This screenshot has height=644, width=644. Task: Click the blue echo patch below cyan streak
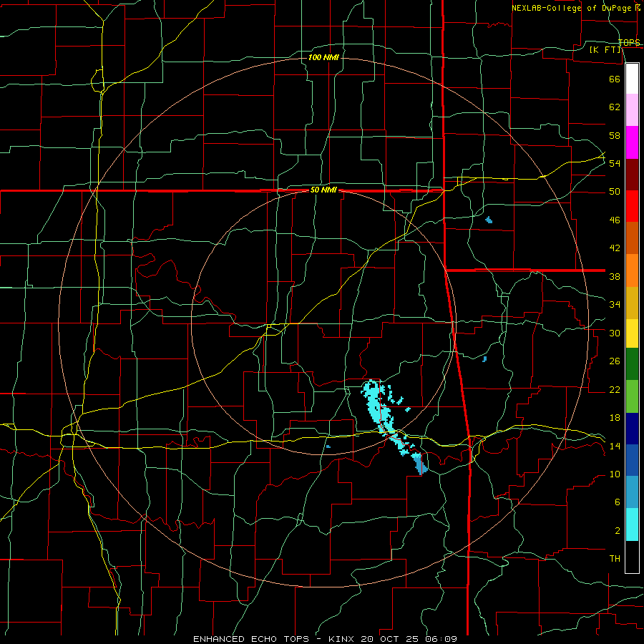point(420,464)
